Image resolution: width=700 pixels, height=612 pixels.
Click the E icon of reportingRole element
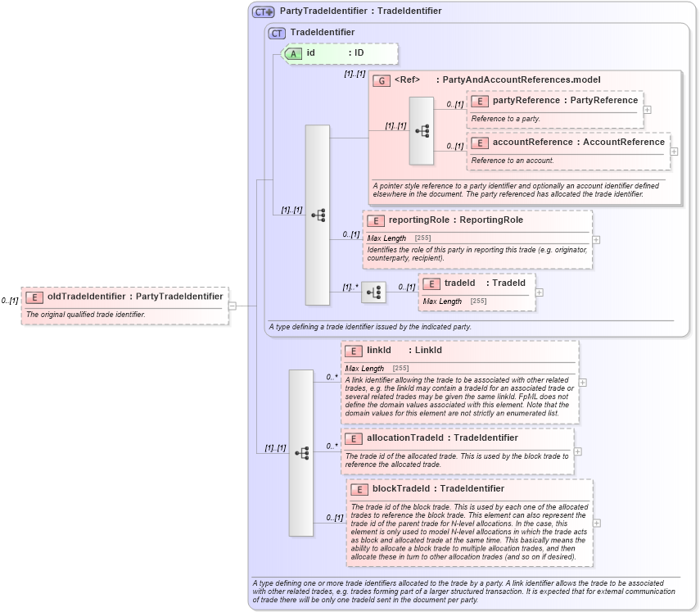coord(376,220)
